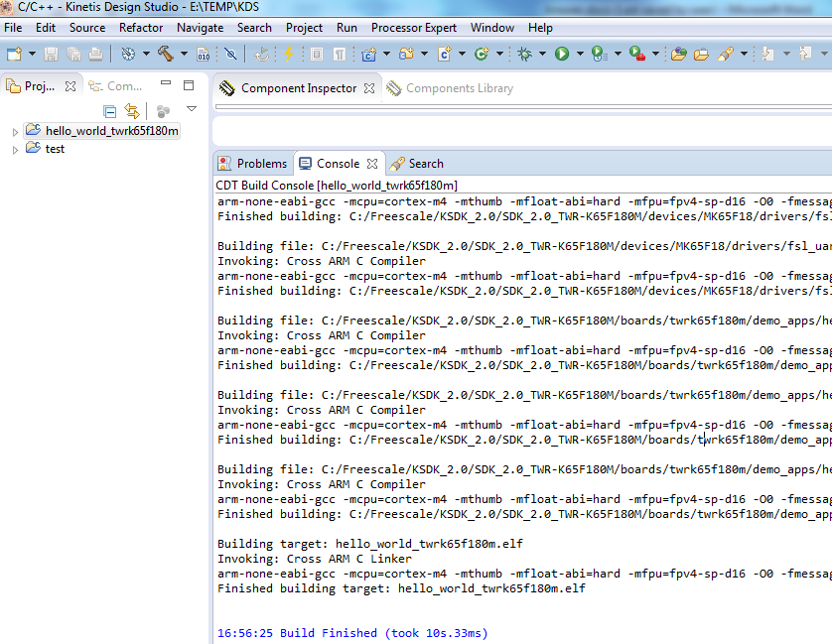
Task: Click the Print toolbar icon
Action: coord(95,54)
